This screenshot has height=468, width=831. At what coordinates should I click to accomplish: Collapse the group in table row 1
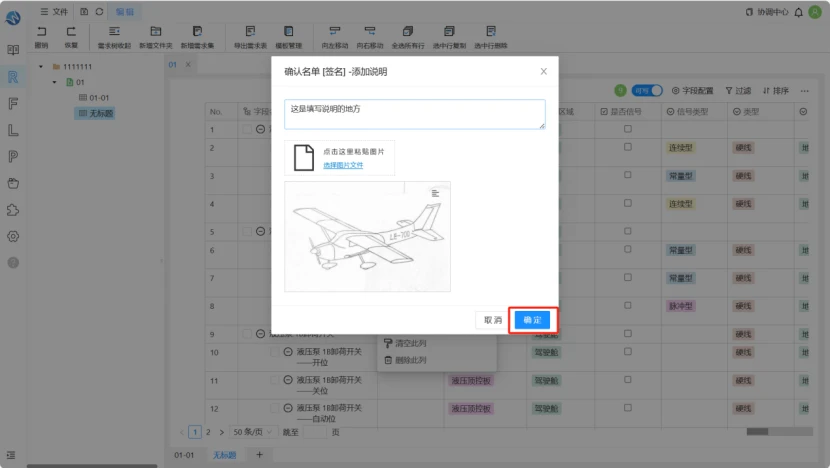(x=260, y=129)
